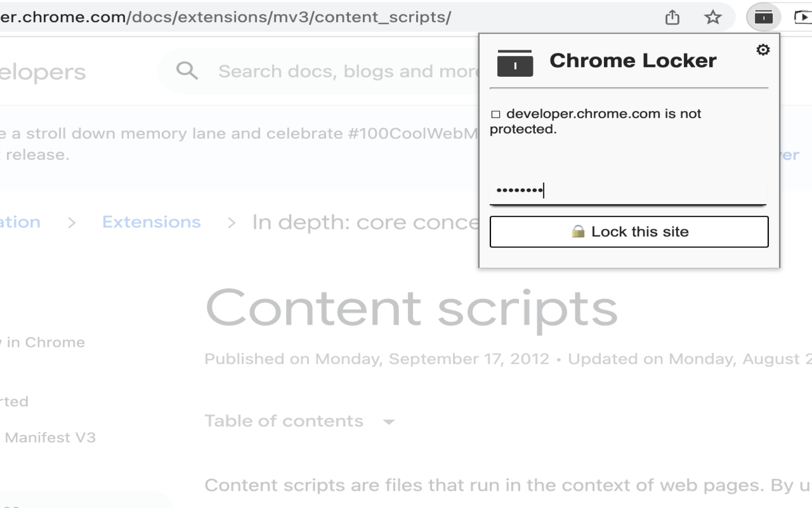Open the browser share menu icon
This screenshot has width=812, height=508.
pyautogui.click(x=672, y=17)
